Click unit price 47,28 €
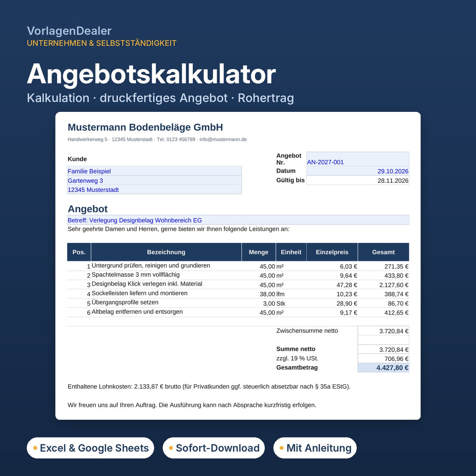The image size is (476, 476). tap(347, 285)
